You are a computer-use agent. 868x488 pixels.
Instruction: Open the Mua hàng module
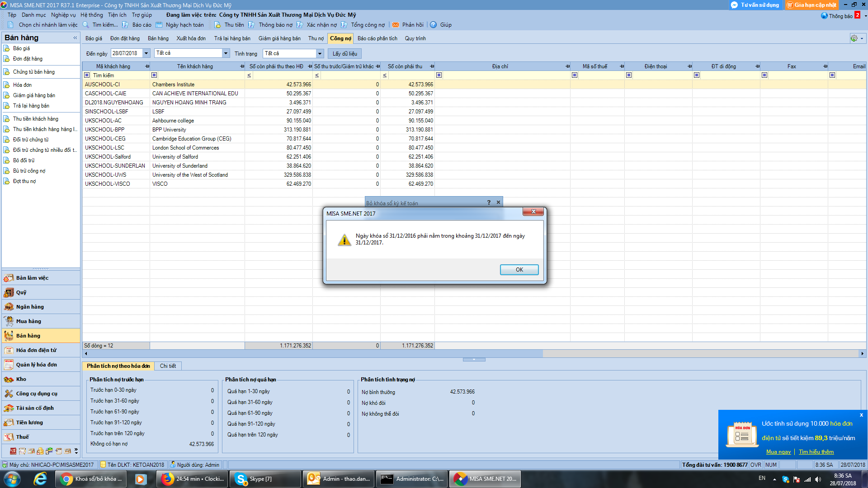coord(41,321)
